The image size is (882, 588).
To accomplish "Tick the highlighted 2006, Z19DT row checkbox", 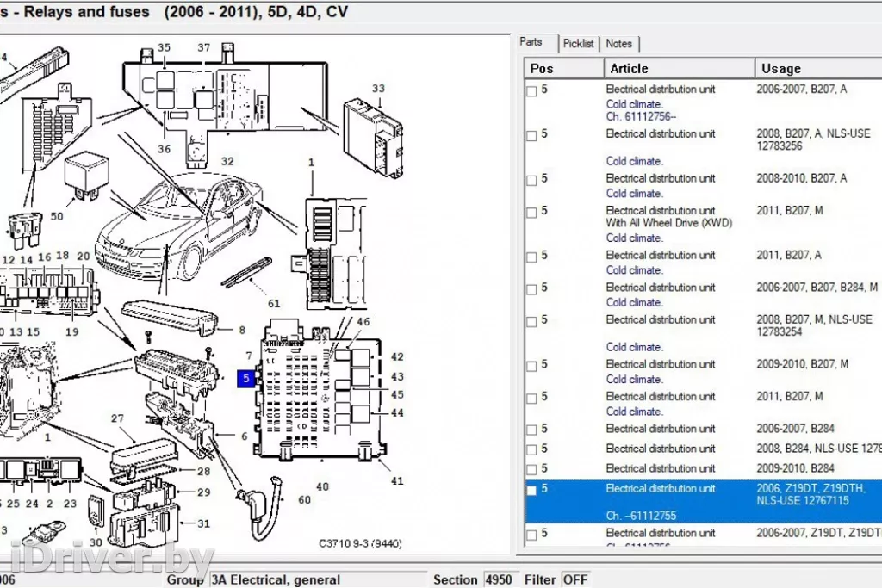I will 531,490.
